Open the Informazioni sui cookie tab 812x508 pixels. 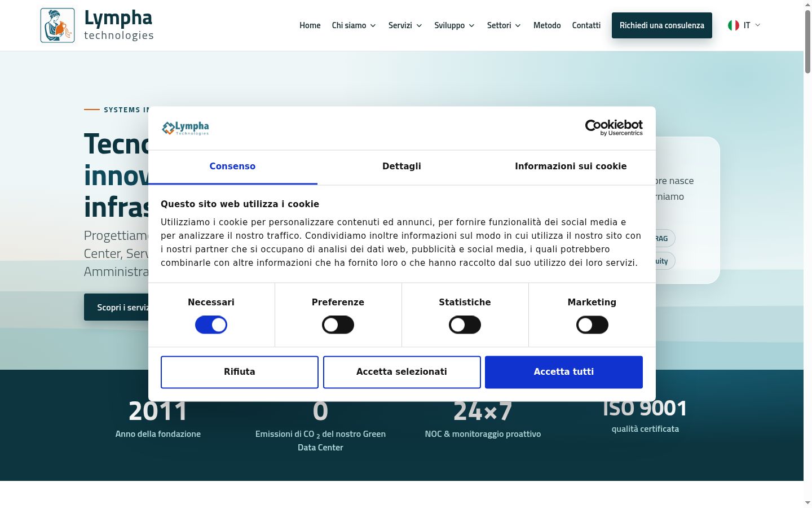[571, 167]
